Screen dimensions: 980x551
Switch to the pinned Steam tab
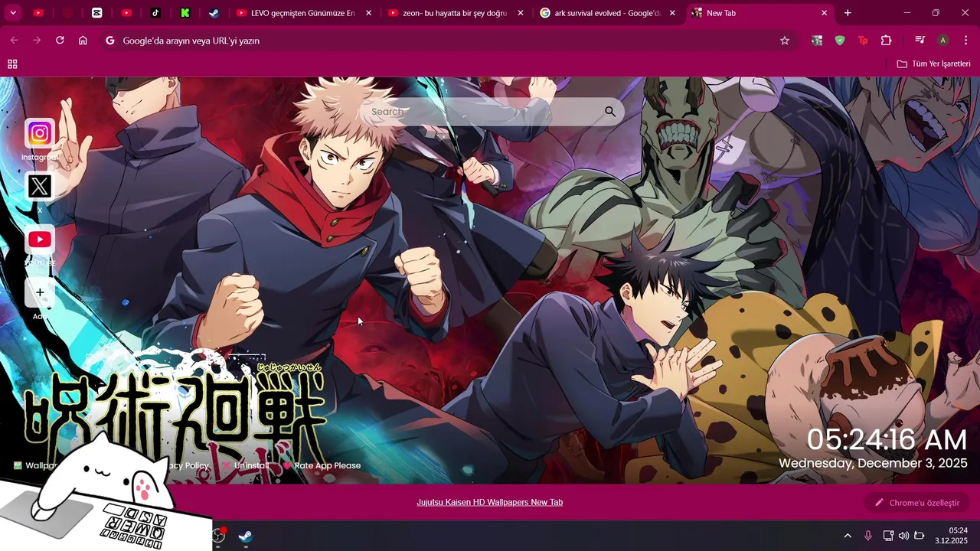pos(214,13)
